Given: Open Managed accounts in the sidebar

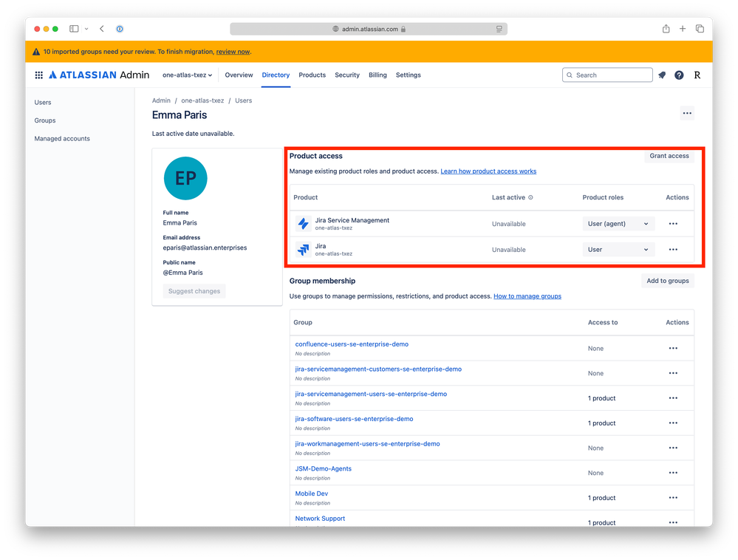Looking at the screenshot, I should (62, 139).
